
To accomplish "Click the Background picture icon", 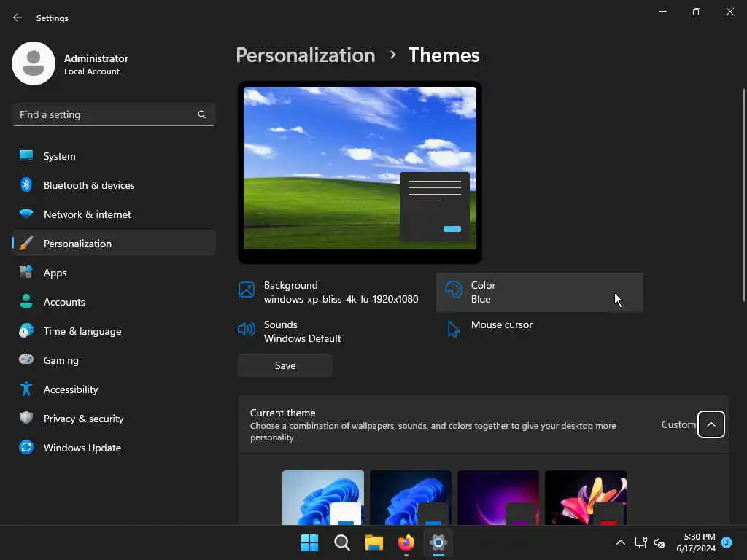I will 247,289.
